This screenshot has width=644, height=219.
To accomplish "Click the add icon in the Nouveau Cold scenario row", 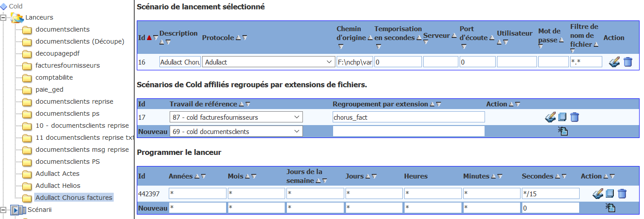I will pos(563,131).
